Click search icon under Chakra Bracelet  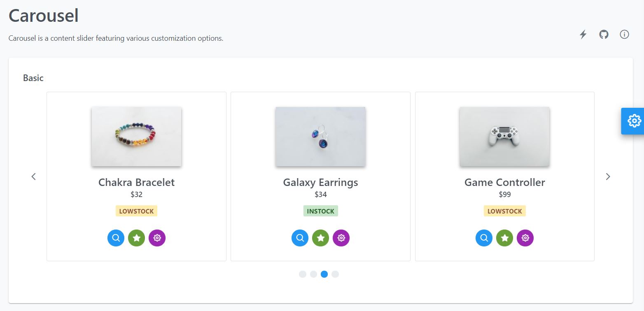coord(116,238)
